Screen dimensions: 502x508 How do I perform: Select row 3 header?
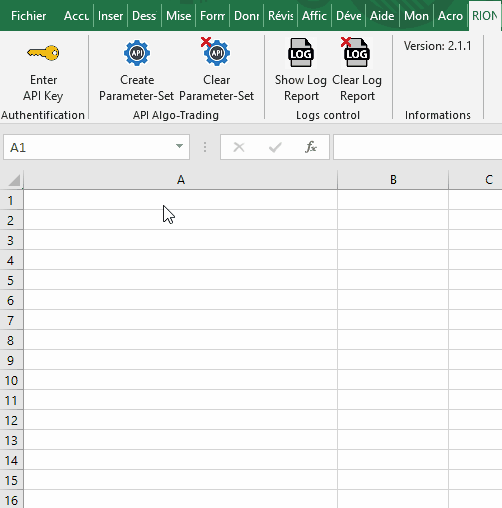pos(11,240)
